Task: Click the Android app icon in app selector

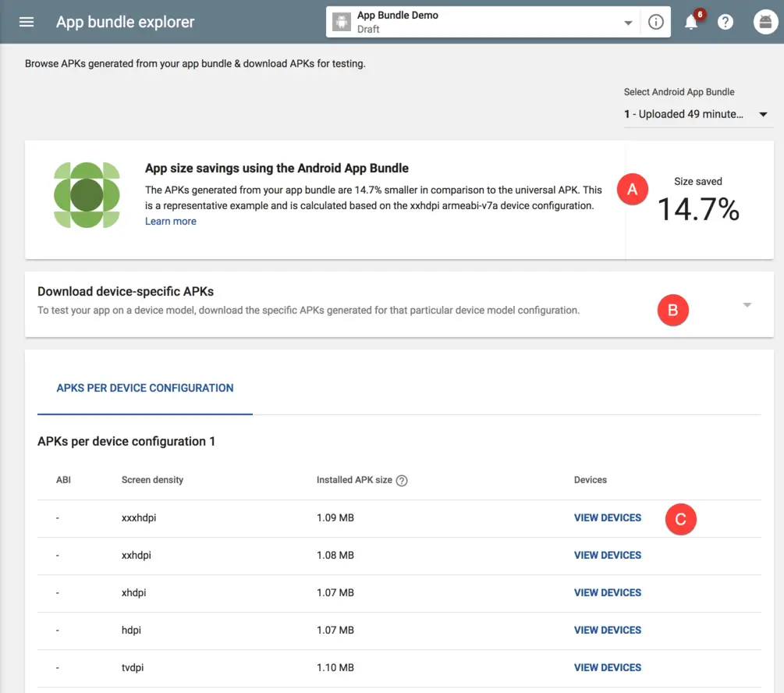Action: [x=342, y=23]
